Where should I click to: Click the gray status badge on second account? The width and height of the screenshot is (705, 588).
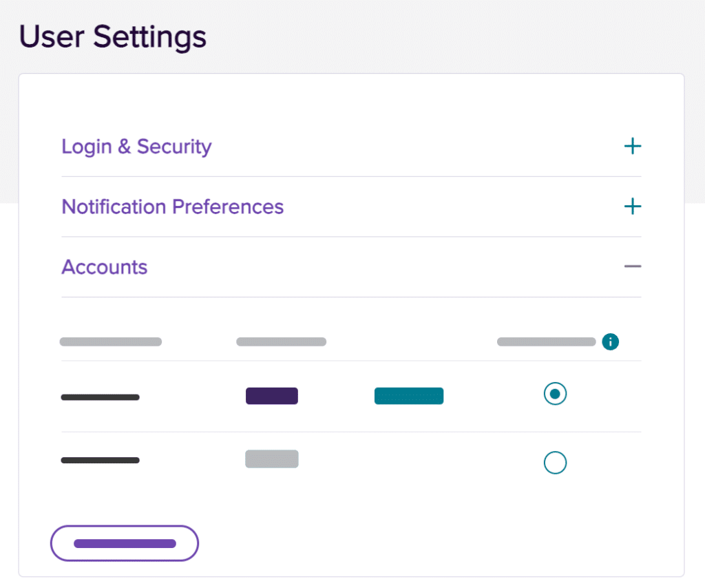point(272,459)
